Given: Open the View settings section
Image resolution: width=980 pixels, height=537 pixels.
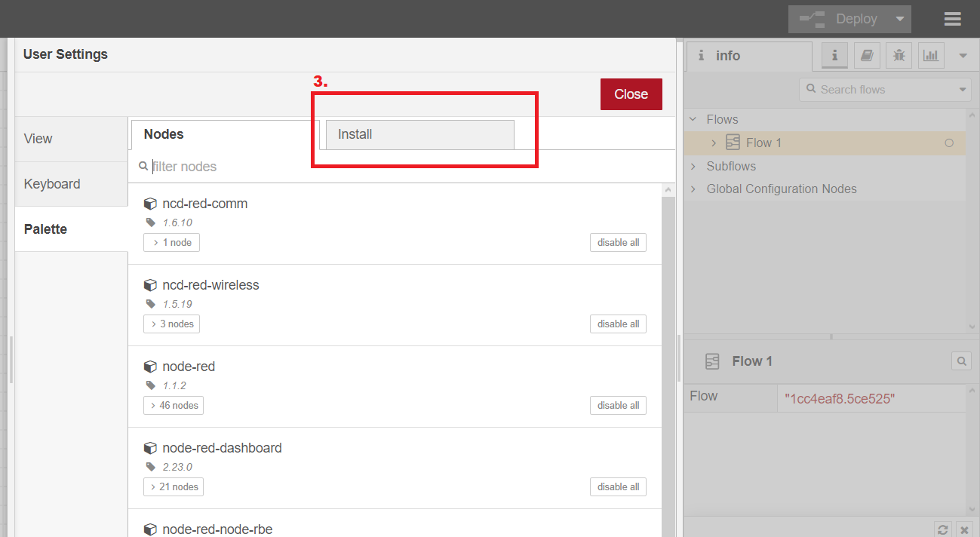Looking at the screenshot, I should coord(72,139).
